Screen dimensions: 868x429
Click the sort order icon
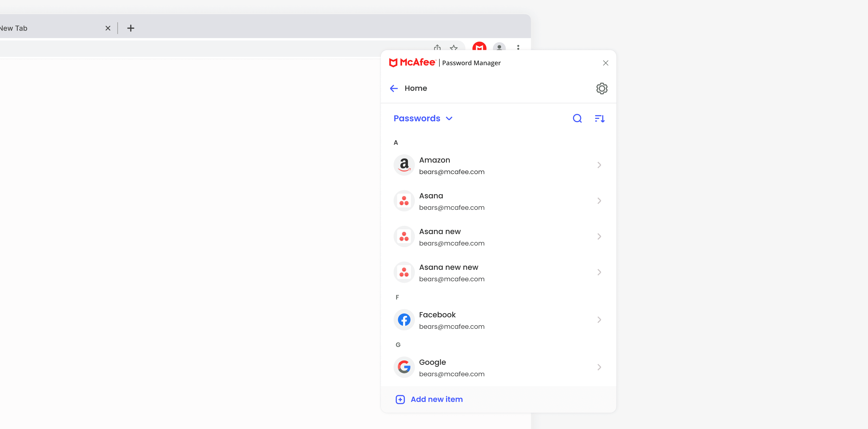point(599,118)
